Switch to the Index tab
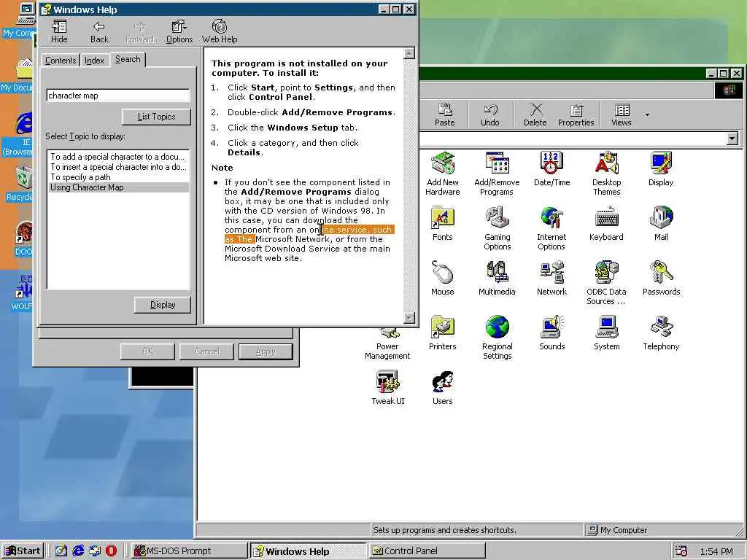 pyautogui.click(x=94, y=61)
